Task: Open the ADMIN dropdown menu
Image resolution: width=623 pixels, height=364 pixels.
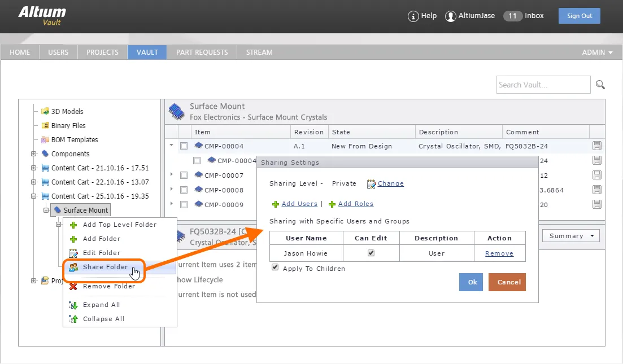Action: [597, 52]
